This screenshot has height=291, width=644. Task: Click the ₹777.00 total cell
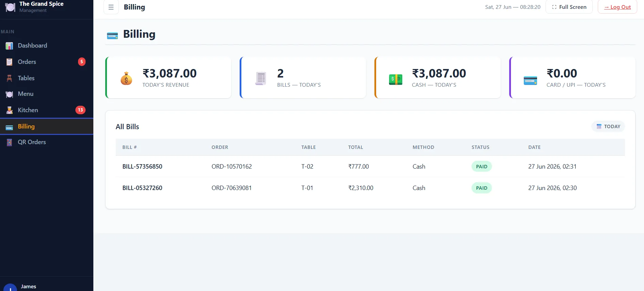point(358,167)
